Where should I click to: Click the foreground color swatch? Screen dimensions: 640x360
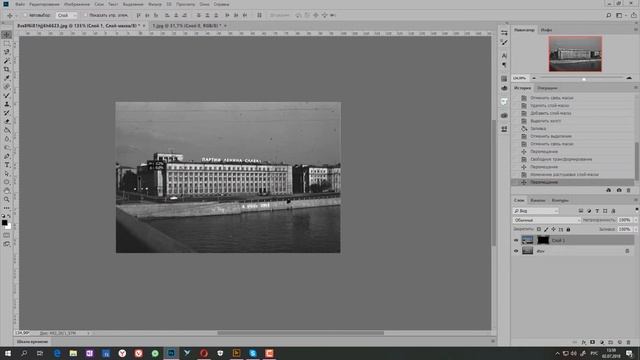tap(4, 222)
